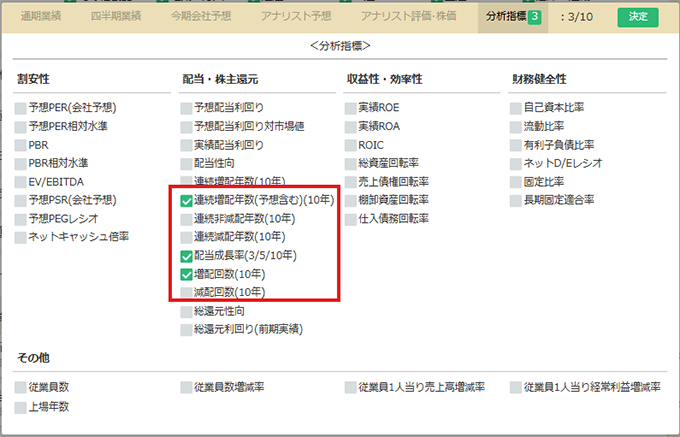Enable 自己資本比率 checkbox
The height and width of the screenshot is (437, 680).
click(516, 108)
